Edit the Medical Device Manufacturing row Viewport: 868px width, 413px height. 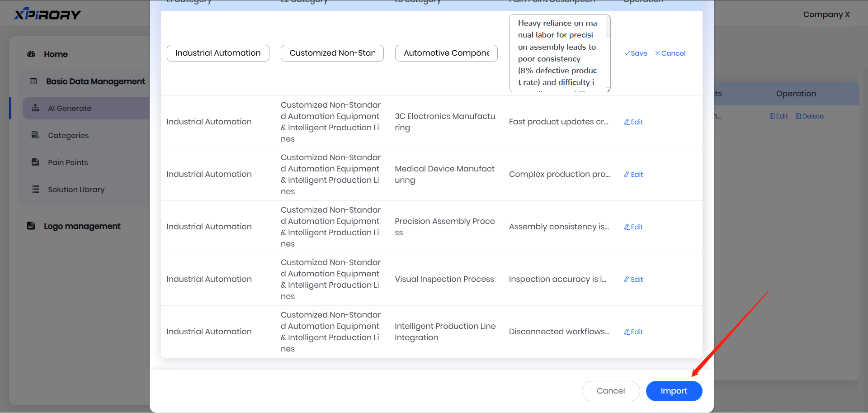[x=633, y=175]
